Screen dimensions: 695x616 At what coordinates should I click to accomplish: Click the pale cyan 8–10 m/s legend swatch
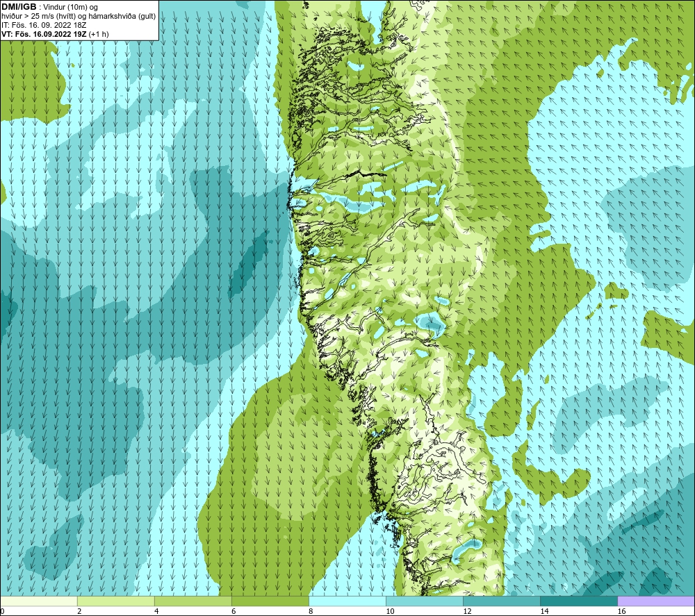347,601
